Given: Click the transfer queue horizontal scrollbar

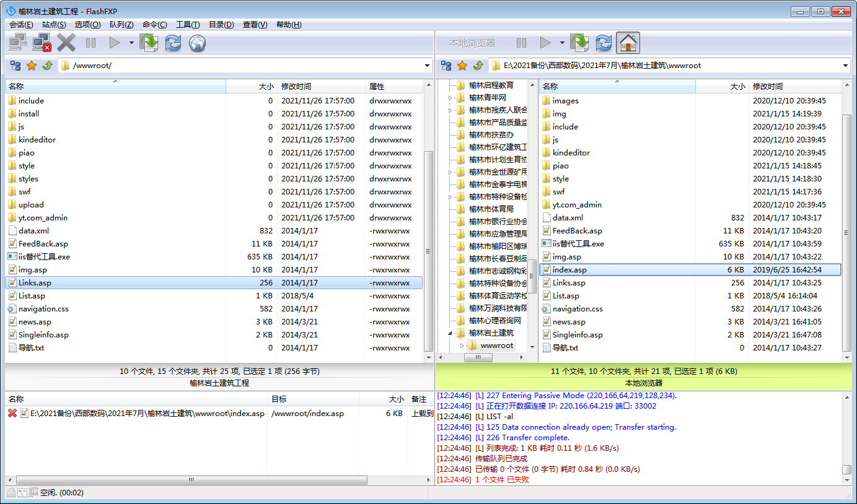Looking at the screenshot, I should pos(191,480).
